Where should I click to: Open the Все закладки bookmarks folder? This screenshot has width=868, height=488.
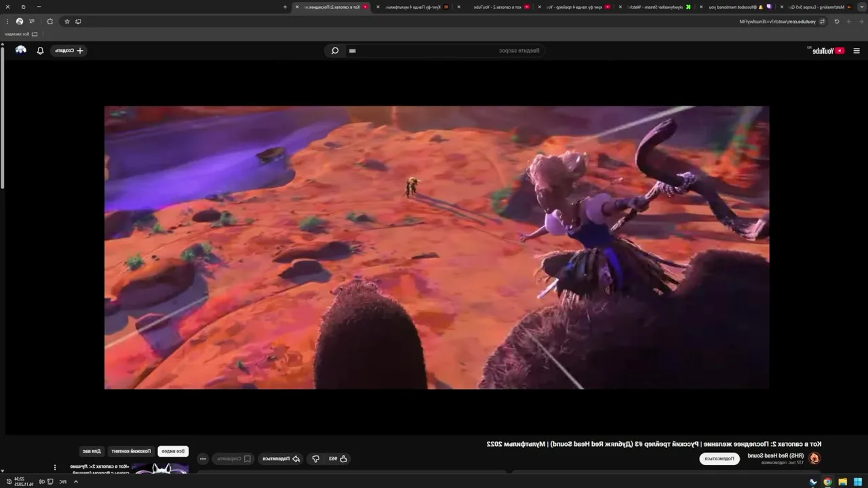[x=21, y=34]
